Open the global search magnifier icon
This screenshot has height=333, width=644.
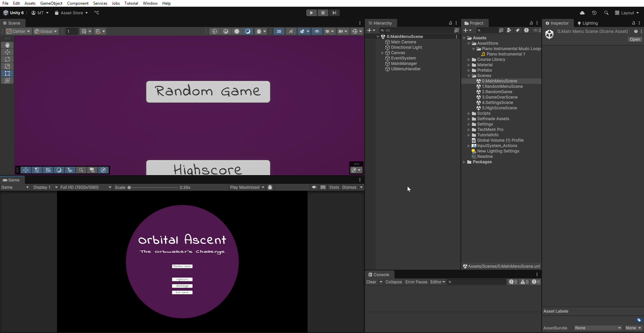click(606, 13)
